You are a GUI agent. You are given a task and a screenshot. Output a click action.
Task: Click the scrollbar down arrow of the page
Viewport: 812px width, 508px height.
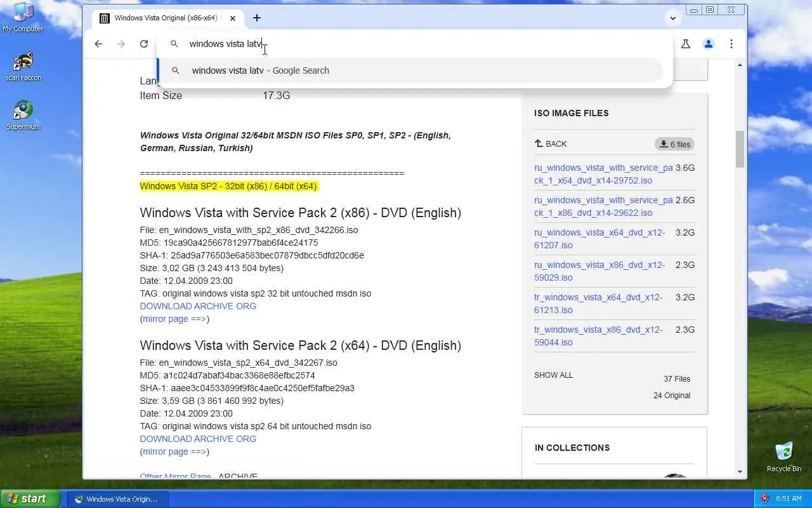tap(740, 472)
